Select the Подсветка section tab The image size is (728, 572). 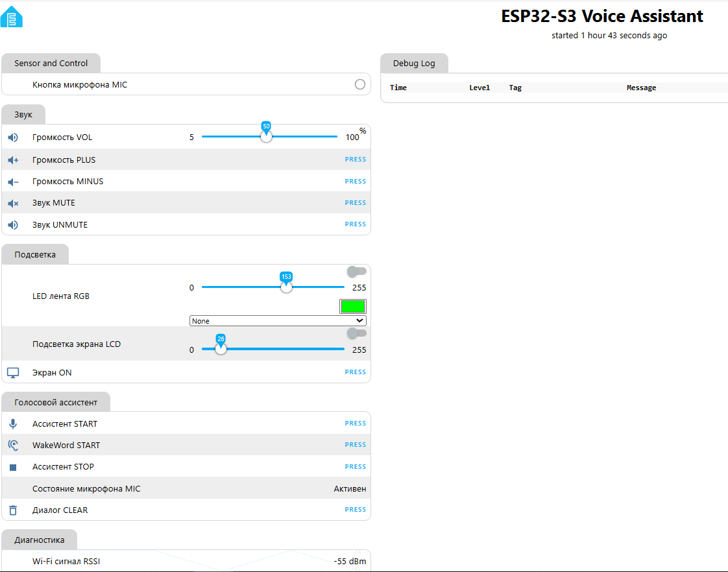(x=35, y=254)
